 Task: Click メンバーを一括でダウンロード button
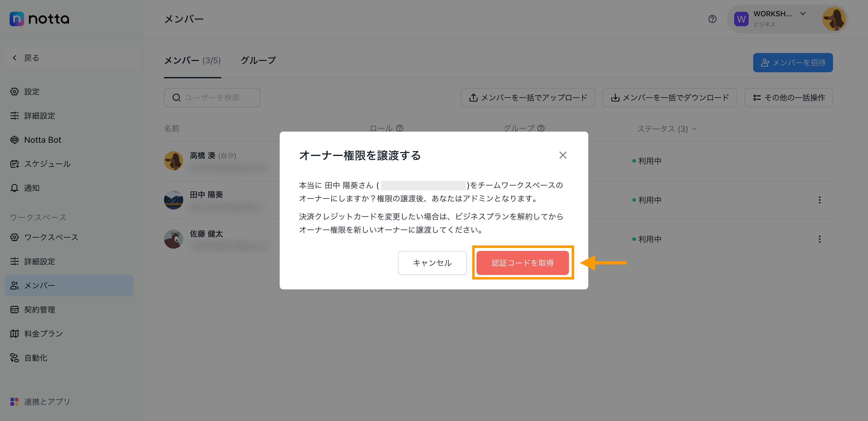point(670,98)
